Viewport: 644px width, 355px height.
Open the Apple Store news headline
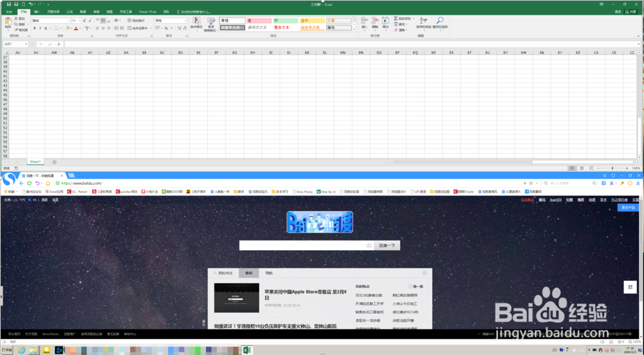(x=305, y=295)
